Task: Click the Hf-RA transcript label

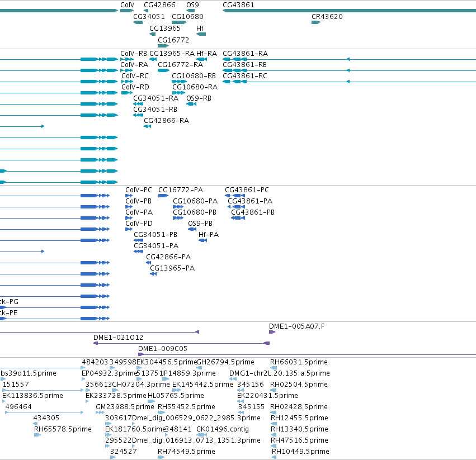Action: 206,54
